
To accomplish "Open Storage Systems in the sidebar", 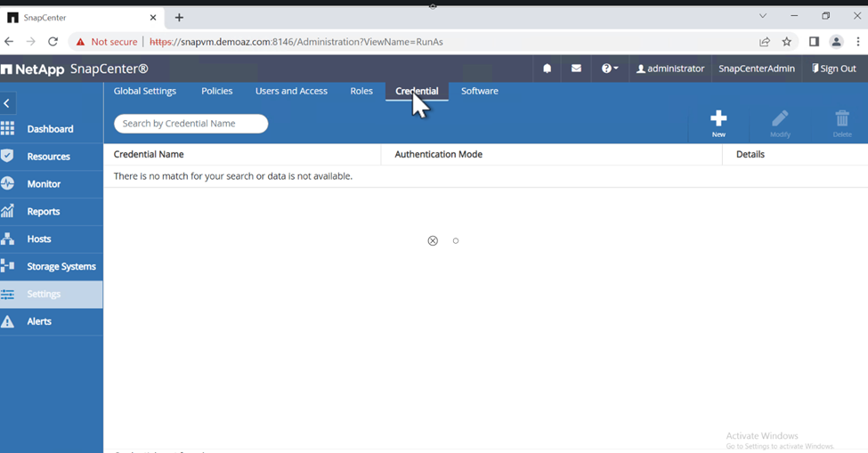I will (51, 267).
